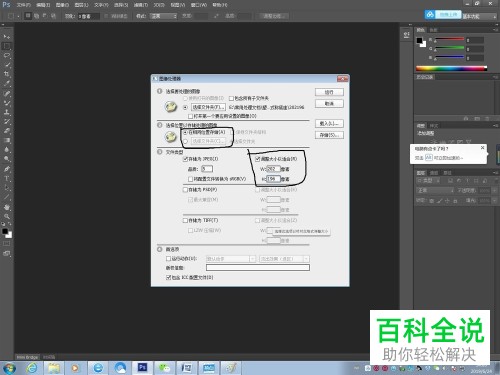Switch to the Swatches tab

(433, 30)
